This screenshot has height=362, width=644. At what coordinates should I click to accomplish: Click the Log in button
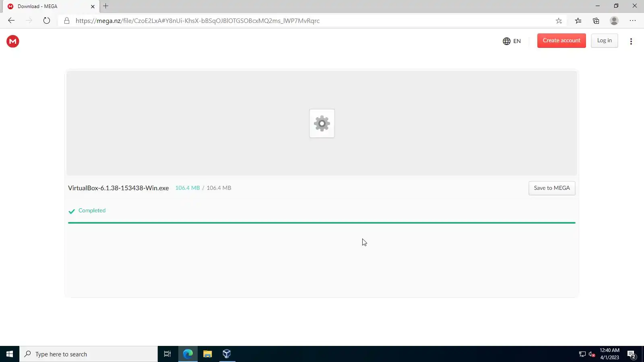[x=604, y=41]
